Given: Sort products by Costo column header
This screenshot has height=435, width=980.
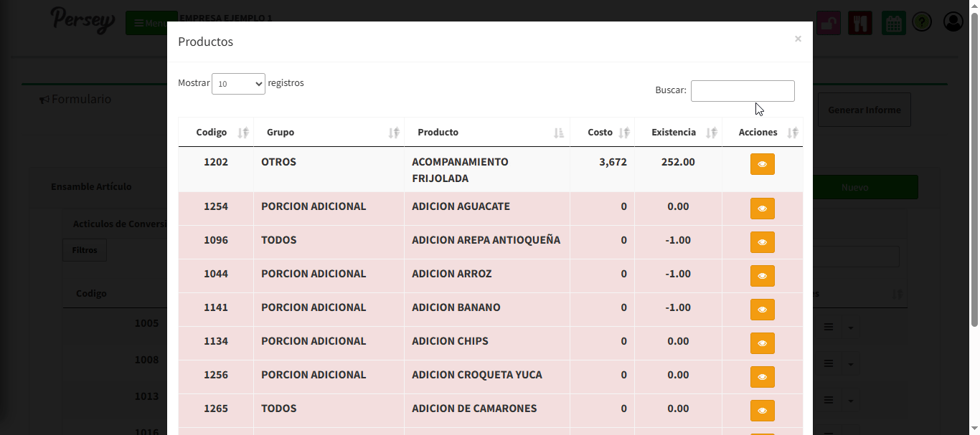Looking at the screenshot, I should [x=602, y=133].
